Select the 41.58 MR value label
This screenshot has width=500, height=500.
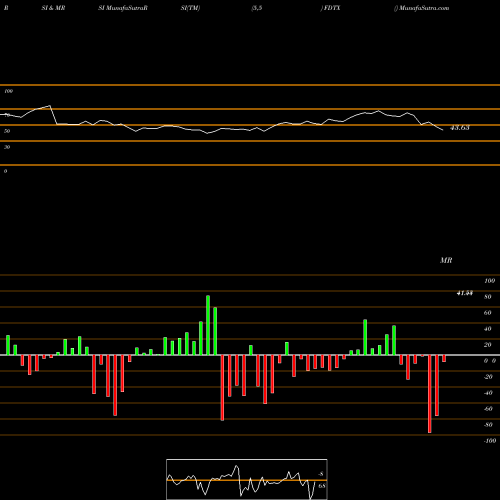click(465, 293)
